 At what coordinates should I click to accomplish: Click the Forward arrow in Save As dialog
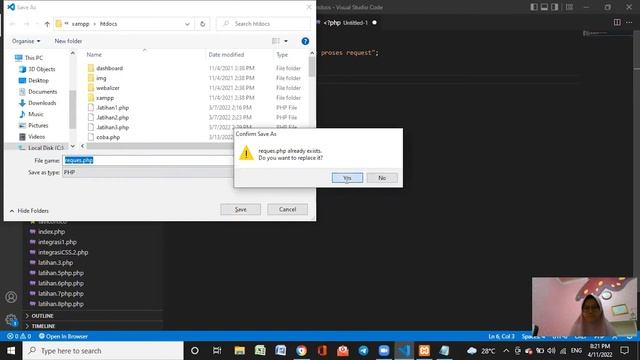(27, 24)
